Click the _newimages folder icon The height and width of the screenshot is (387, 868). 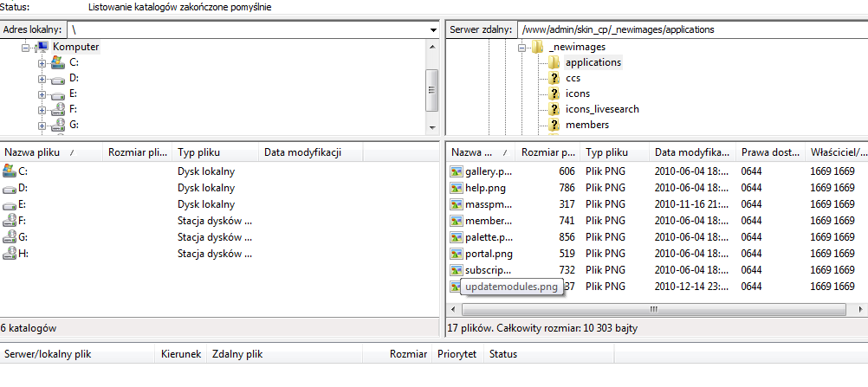coord(537,47)
